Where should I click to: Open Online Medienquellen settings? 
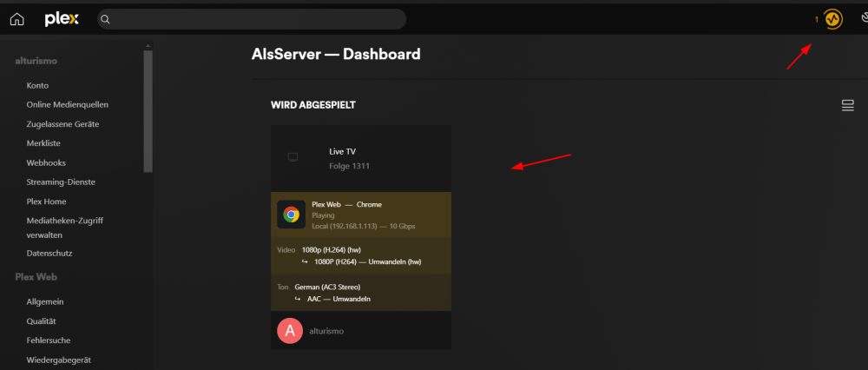pos(68,104)
